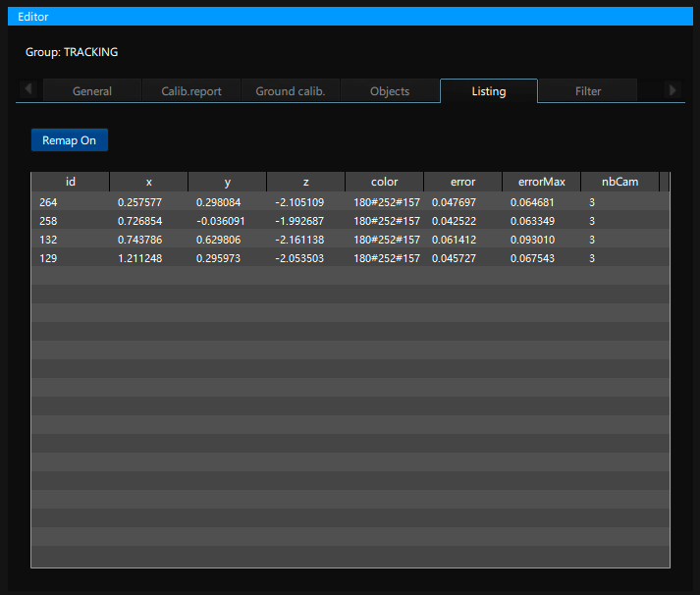
Task: Click error value 0.061412
Action: (454, 240)
